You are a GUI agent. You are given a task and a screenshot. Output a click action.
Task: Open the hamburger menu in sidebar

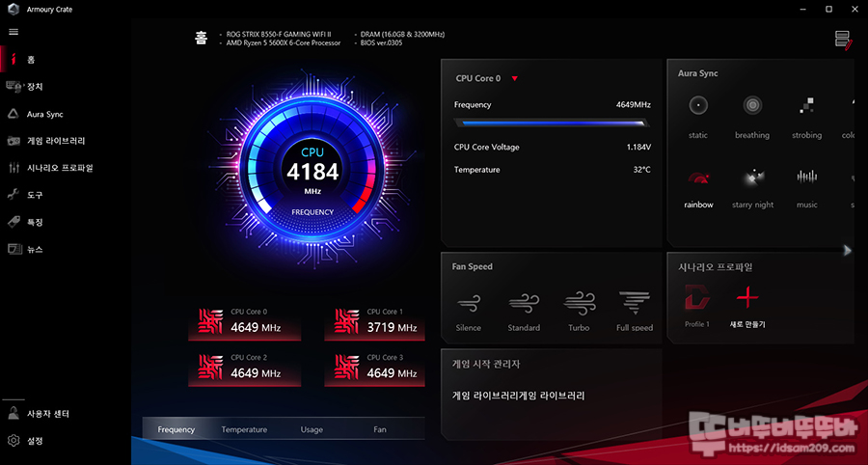14,32
